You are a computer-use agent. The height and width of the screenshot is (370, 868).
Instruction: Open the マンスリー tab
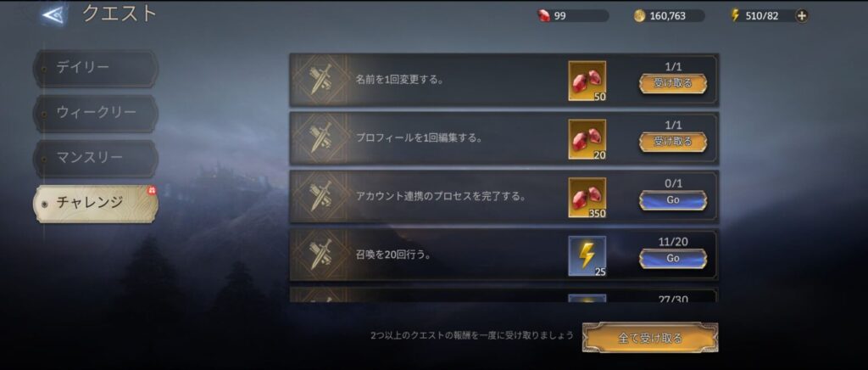tap(96, 158)
